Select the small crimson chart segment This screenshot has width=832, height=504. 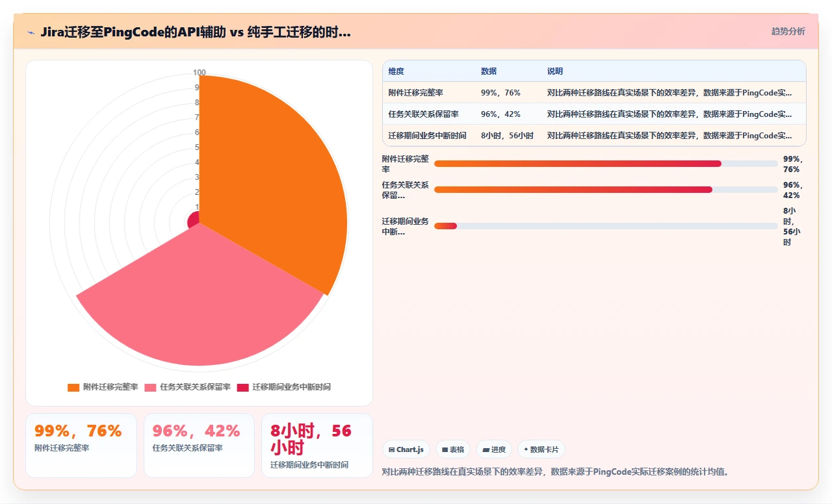(x=193, y=221)
